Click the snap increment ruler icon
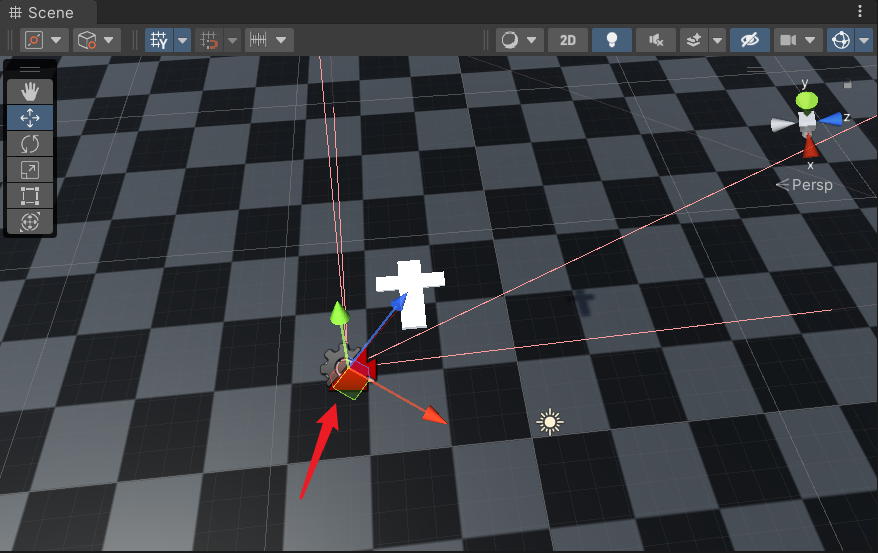 coord(258,40)
